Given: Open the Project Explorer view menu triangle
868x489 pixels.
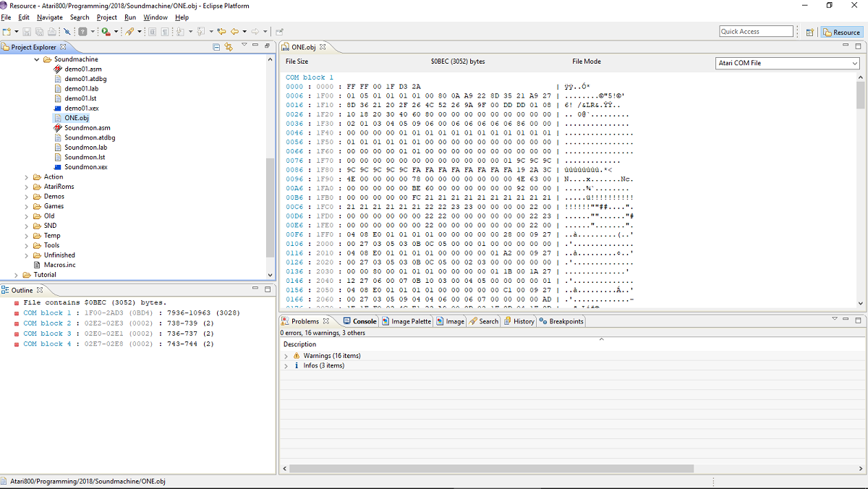Looking at the screenshot, I should tap(244, 45).
